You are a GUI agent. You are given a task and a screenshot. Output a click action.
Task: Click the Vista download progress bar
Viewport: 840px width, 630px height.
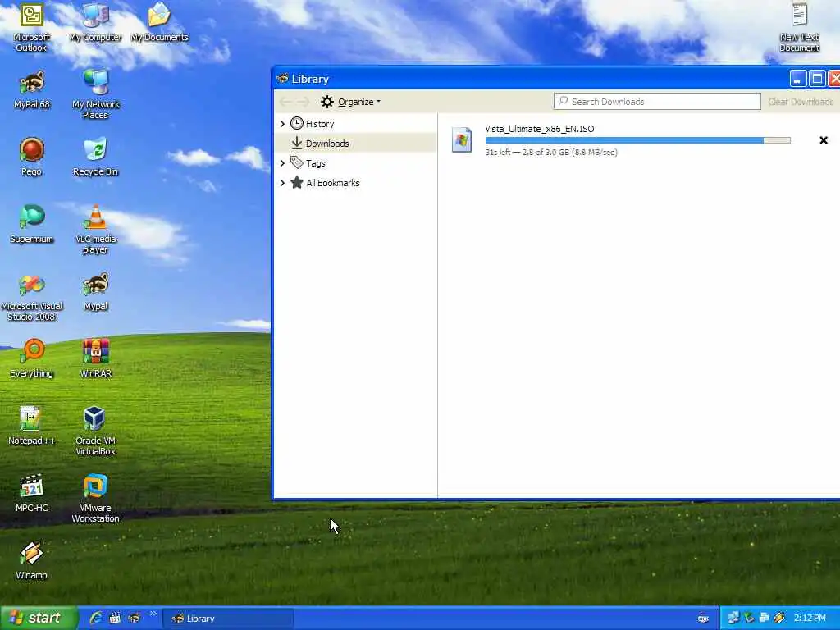(x=637, y=140)
